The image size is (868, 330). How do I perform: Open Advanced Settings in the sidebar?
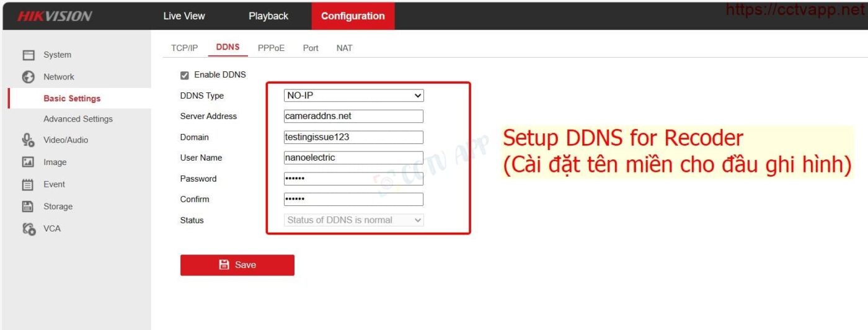click(78, 119)
